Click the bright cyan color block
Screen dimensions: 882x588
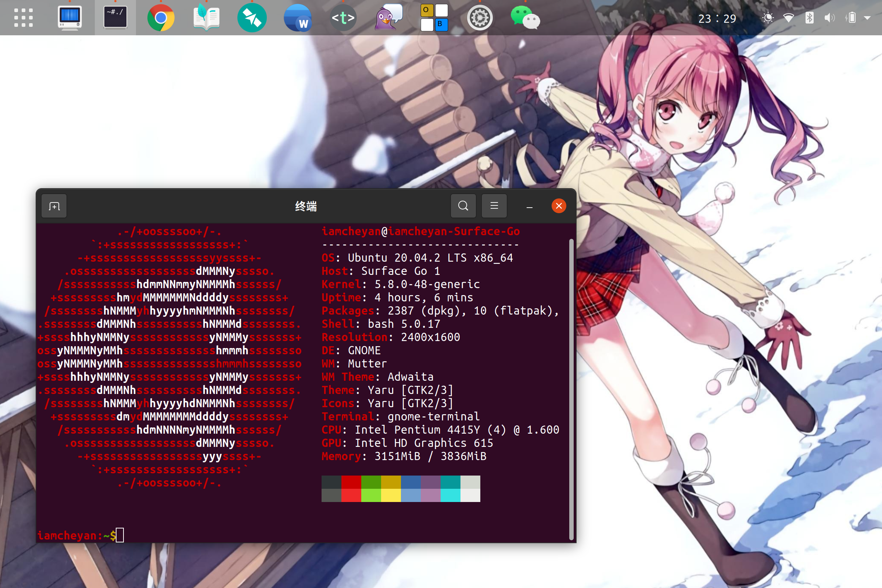[451, 495]
